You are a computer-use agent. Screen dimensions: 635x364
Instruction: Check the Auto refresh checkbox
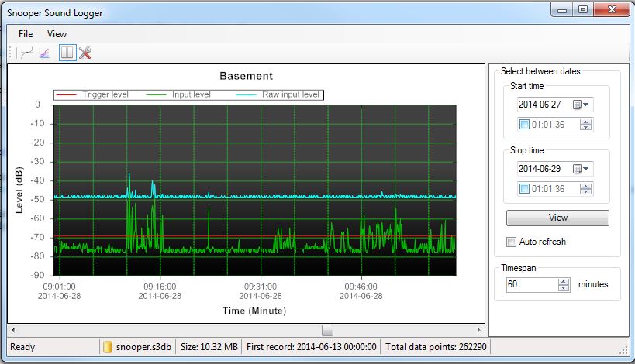[x=511, y=242]
